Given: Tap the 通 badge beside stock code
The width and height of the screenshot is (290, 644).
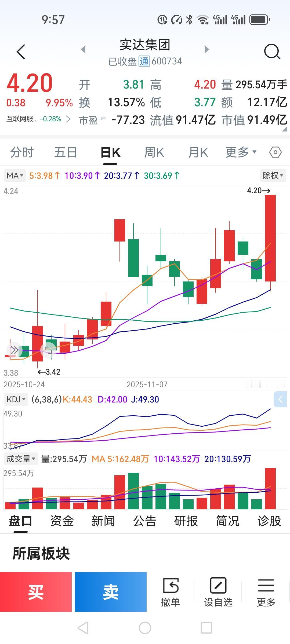Looking at the screenshot, I should click(x=144, y=61).
